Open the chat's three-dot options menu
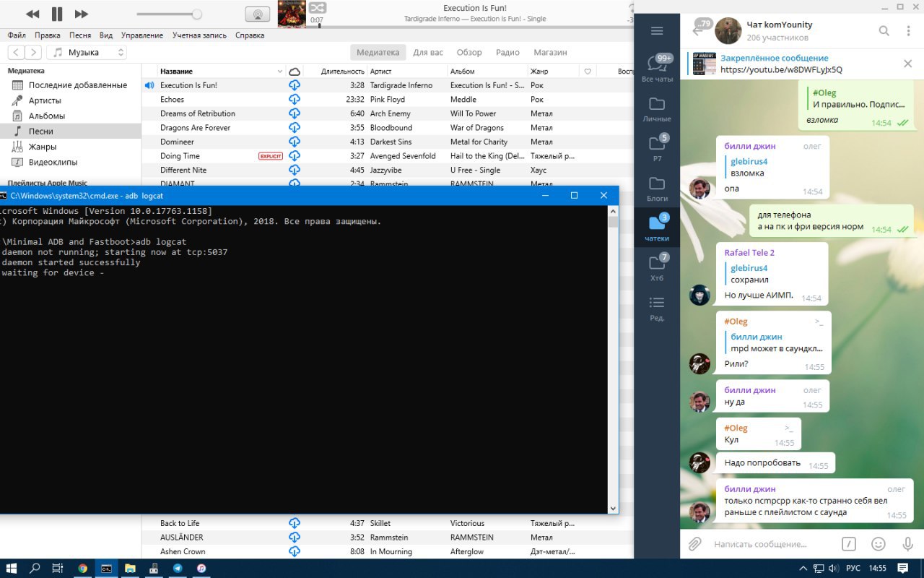 click(909, 30)
